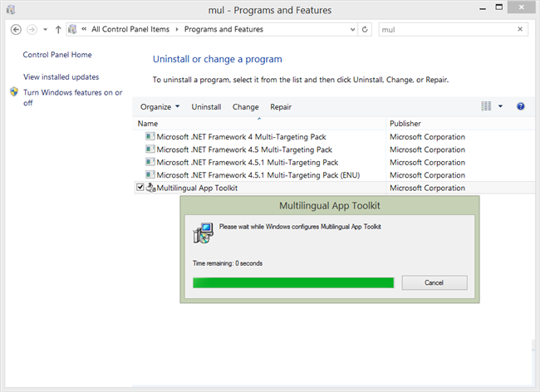Screen dimensions: 540x392
Task: Click the Multilingual App Toolkit program icon
Action: 150,188
